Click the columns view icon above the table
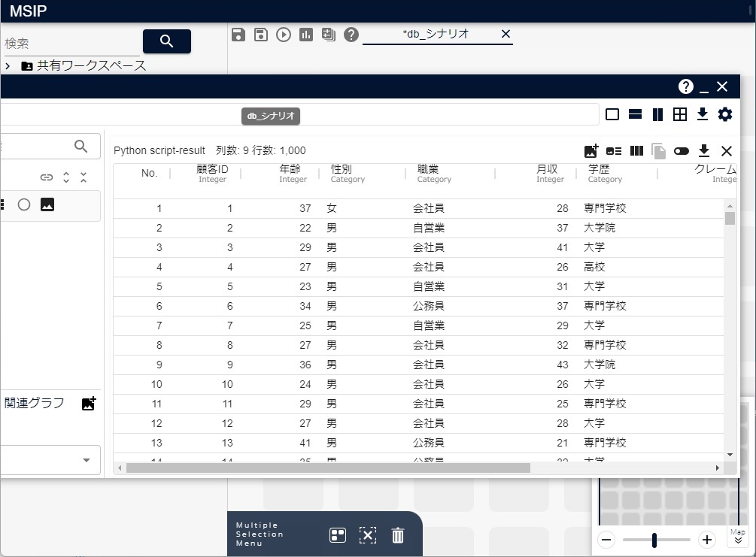The width and height of the screenshot is (756, 557). point(636,151)
